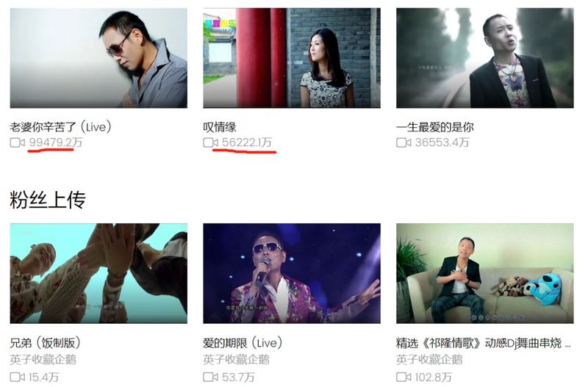
Task: Play the 兄弟 (饭制版) thumbnail
Action: pyautogui.click(x=98, y=273)
